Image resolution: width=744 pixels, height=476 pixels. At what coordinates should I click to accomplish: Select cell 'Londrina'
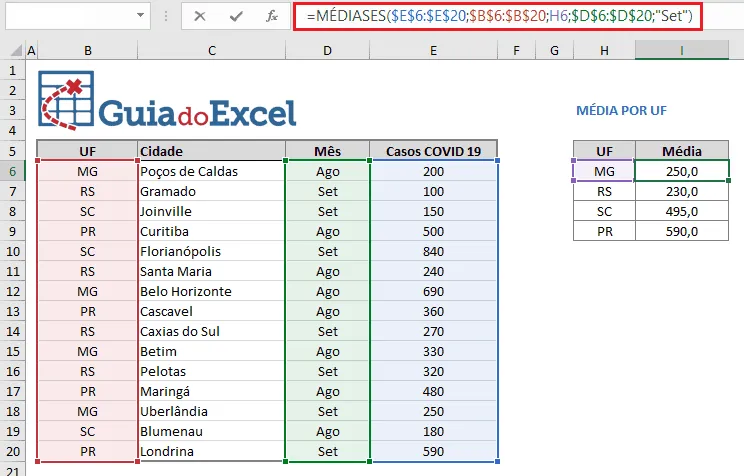pos(211,451)
